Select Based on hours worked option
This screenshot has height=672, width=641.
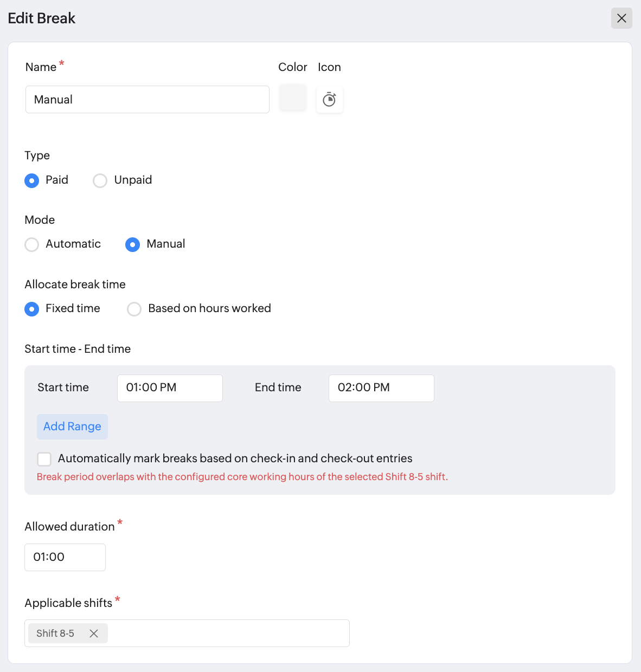coord(134,309)
